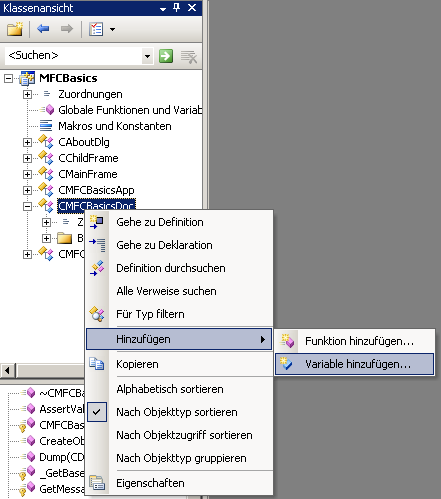Navigate forward with the gray arrow
This screenshot has width=441, height=499.
67,29
